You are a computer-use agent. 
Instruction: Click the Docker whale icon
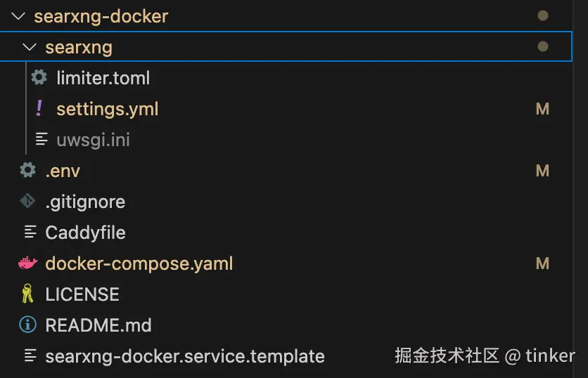[28, 263]
